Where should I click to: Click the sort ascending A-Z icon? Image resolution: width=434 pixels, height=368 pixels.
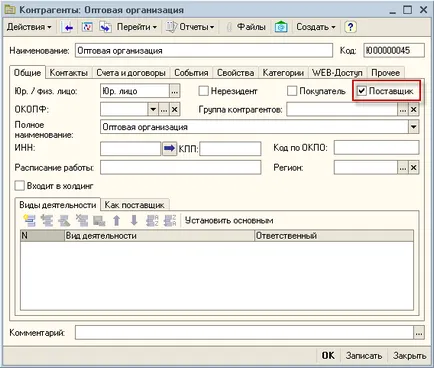(x=152, y=221)
